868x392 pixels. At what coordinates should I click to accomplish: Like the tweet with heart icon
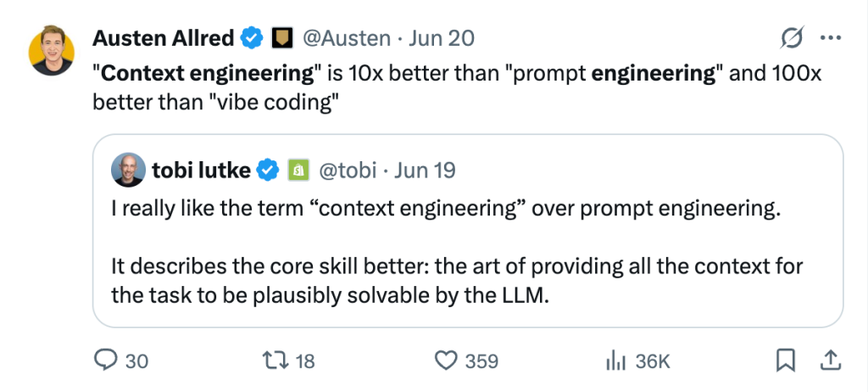446,361
